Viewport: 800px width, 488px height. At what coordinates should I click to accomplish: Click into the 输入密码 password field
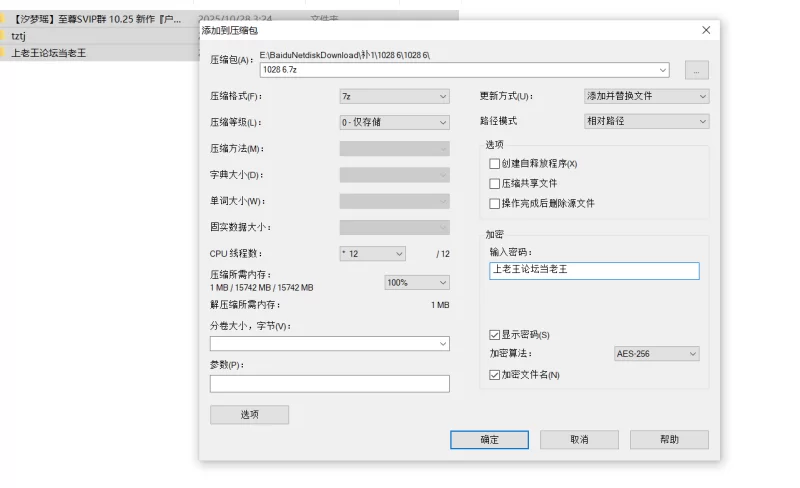click(x=594, y=271)
